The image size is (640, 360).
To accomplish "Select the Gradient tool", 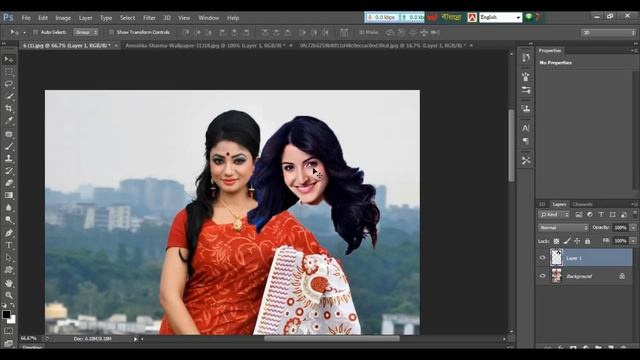I will [9, 195].
